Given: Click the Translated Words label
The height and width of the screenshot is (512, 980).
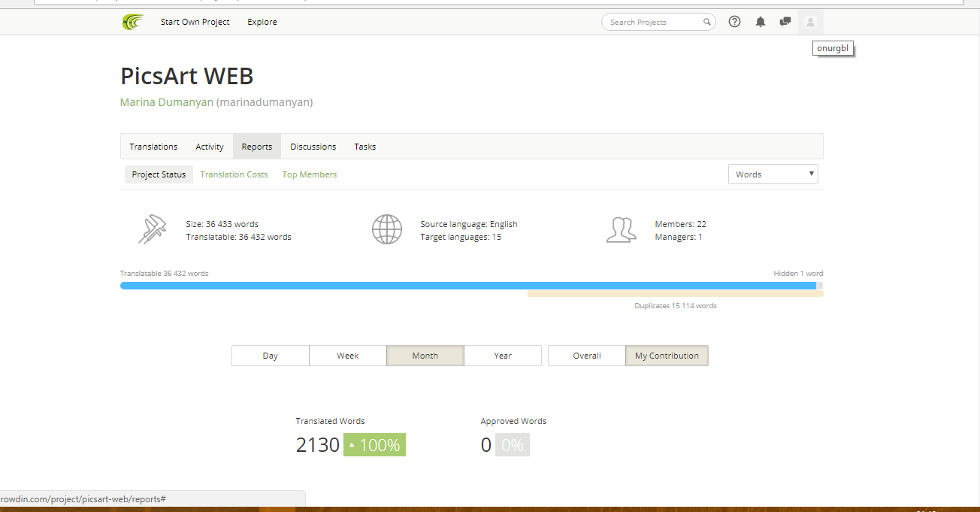Looking at the screenshot, I should (x=330, y=421).
